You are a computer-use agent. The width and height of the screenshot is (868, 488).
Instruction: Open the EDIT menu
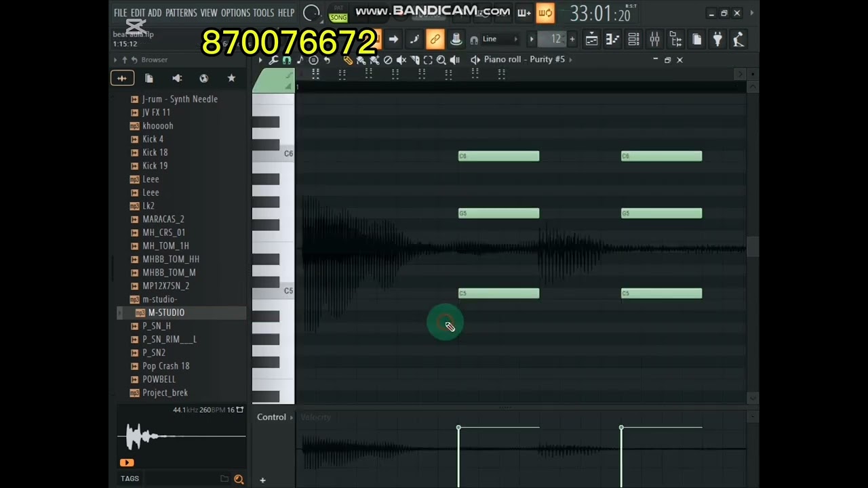138,13
